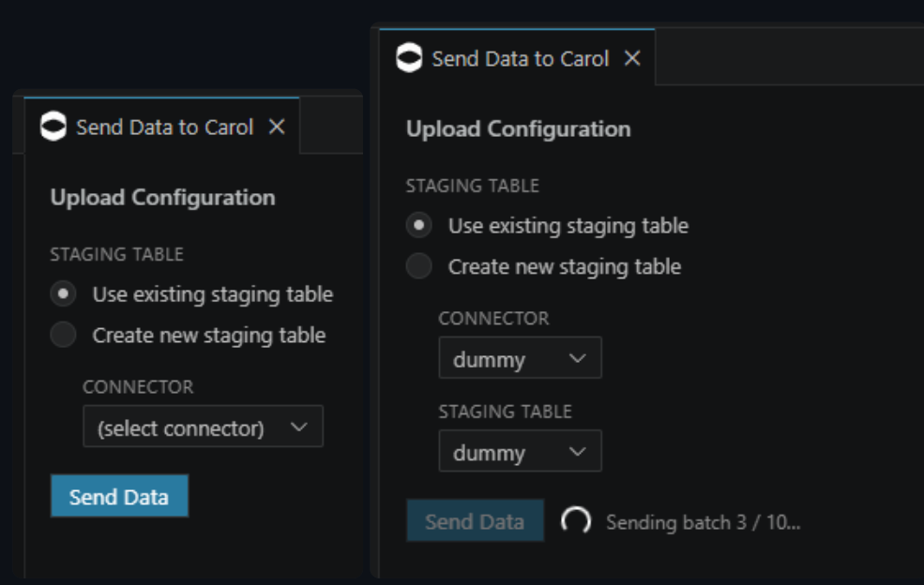Close the left Send Data to Carol tab
Image resolution: width=924 pixels, height=585 pixels.
pyautogui.click(x=277, y=127)
